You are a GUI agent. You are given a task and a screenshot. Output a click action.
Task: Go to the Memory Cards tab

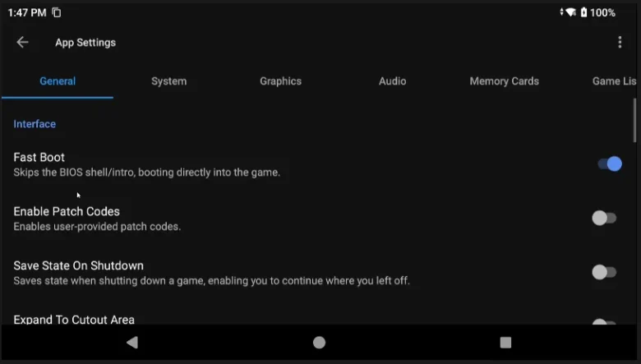coord(504,81)
